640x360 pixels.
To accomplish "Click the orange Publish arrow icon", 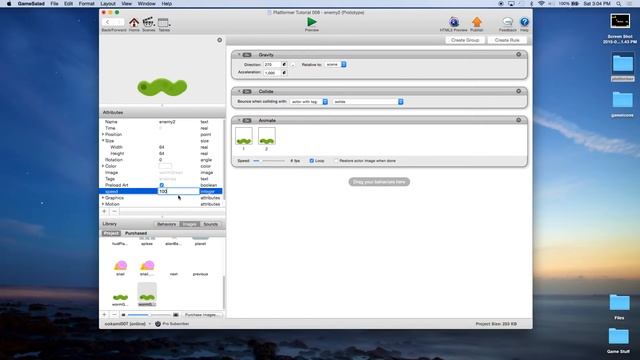I will (476, 22).
